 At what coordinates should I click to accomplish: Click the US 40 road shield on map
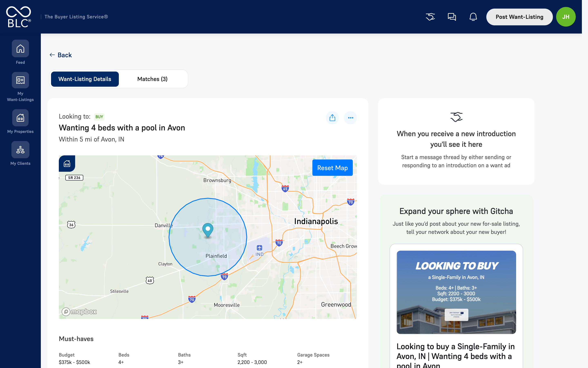coord(150,280)
